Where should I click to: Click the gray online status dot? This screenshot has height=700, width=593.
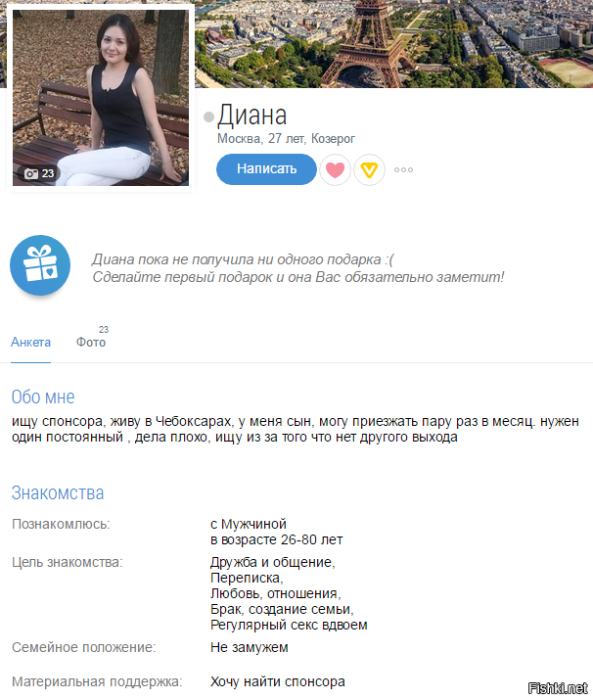coord(208,117)
